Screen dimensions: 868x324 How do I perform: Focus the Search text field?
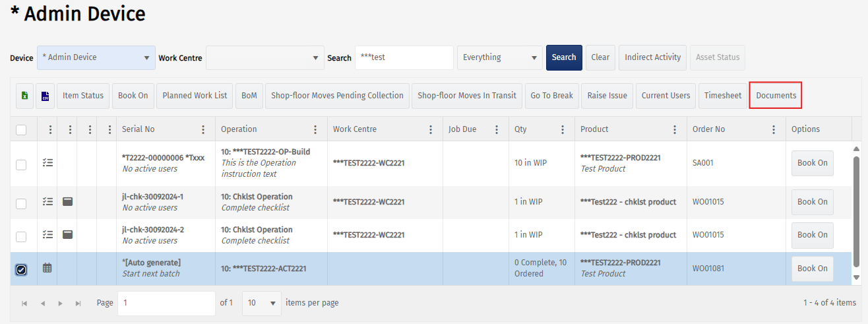404,57
